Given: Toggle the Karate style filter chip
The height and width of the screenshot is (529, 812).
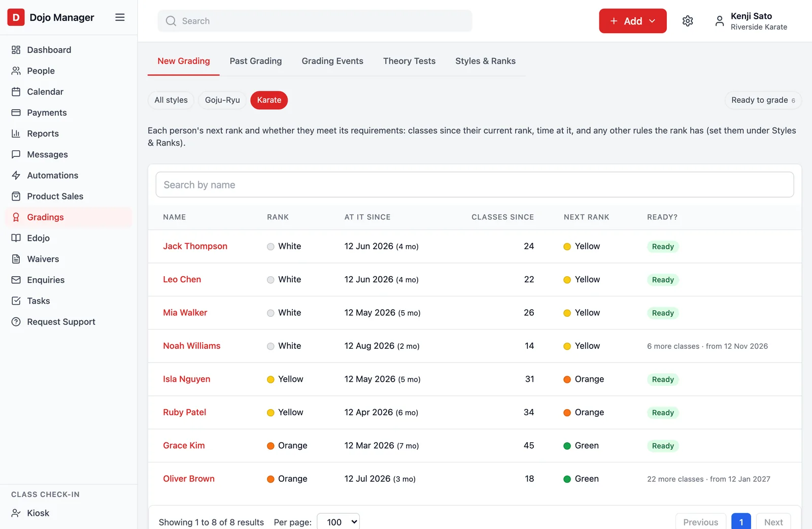Looking at the screenshot, I should click(269, 100).
